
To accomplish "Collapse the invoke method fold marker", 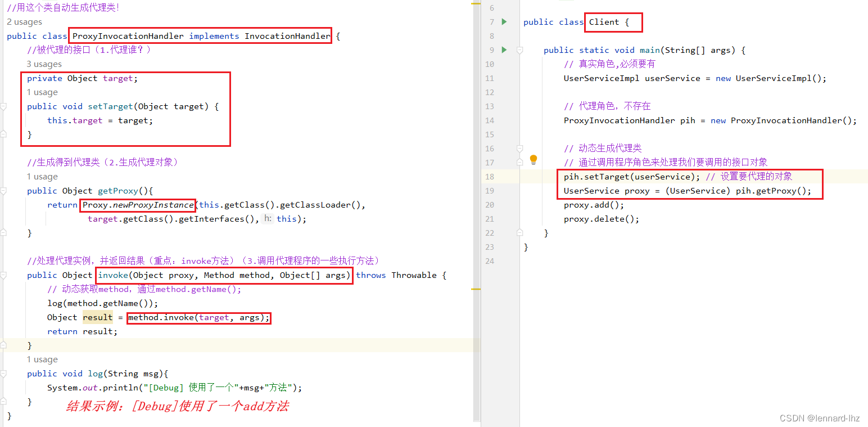I will [x=3, y=275].
